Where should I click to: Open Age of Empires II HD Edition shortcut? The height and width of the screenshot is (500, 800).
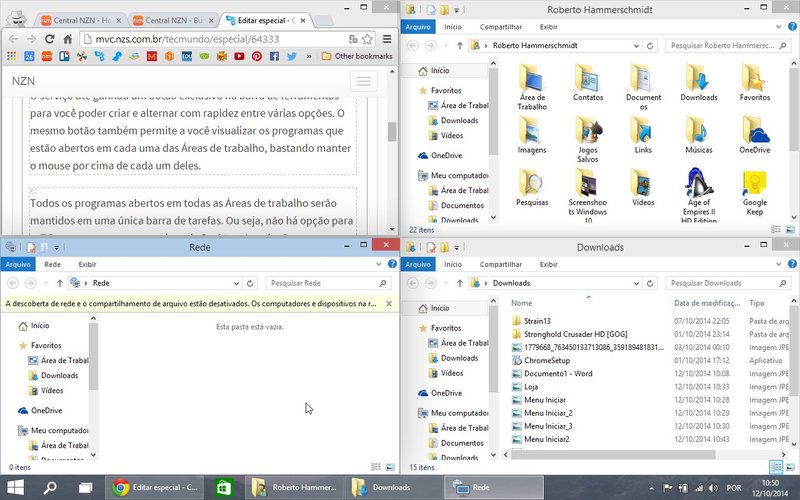pos(698,195)
